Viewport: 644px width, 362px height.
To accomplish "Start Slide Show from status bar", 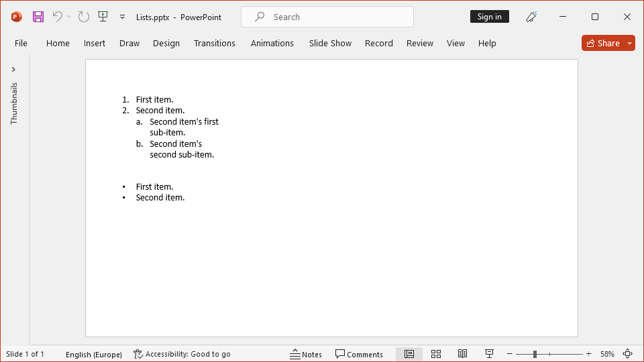I will [489, 354].
